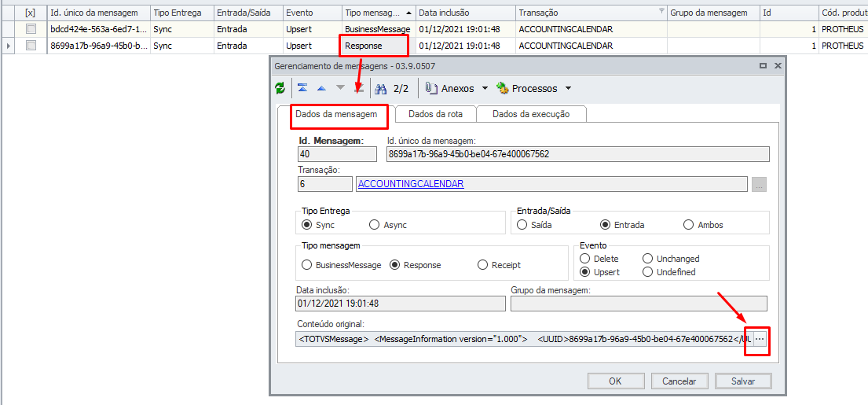Screen dimensions: 868x405
Task: Click the Salvar button
Action: [743, 381]
